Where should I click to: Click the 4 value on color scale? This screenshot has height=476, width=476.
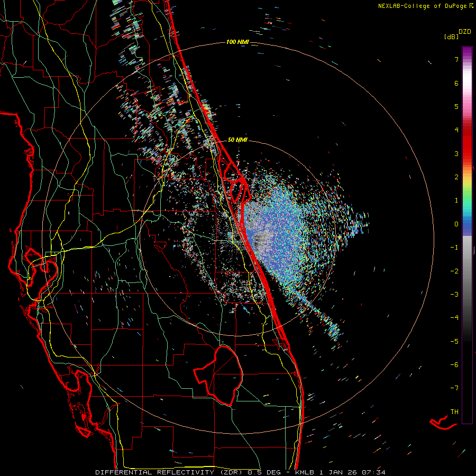pyautogui.click(x=456, y=130)
